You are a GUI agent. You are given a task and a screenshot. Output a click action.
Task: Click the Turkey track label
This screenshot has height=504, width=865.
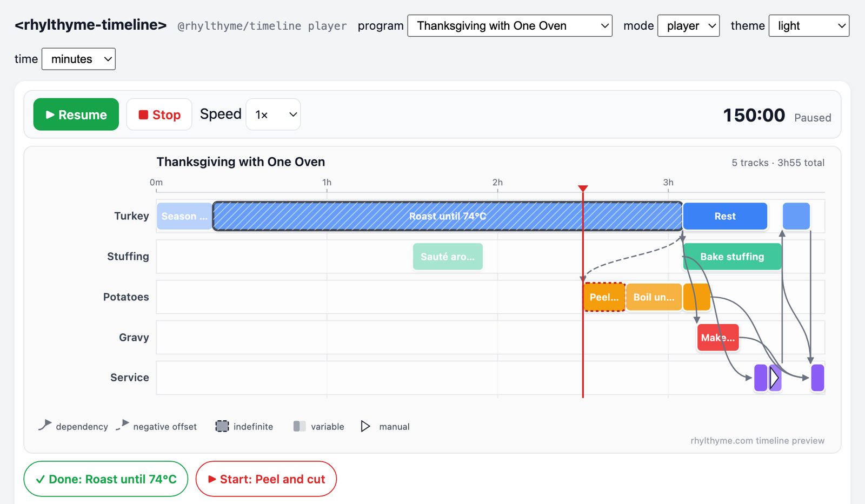(131, 216)
